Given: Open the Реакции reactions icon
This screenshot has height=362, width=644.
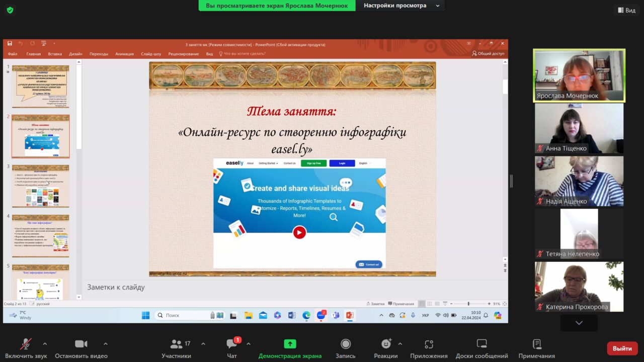Looking at the screenshot, I should pos(386,344).
